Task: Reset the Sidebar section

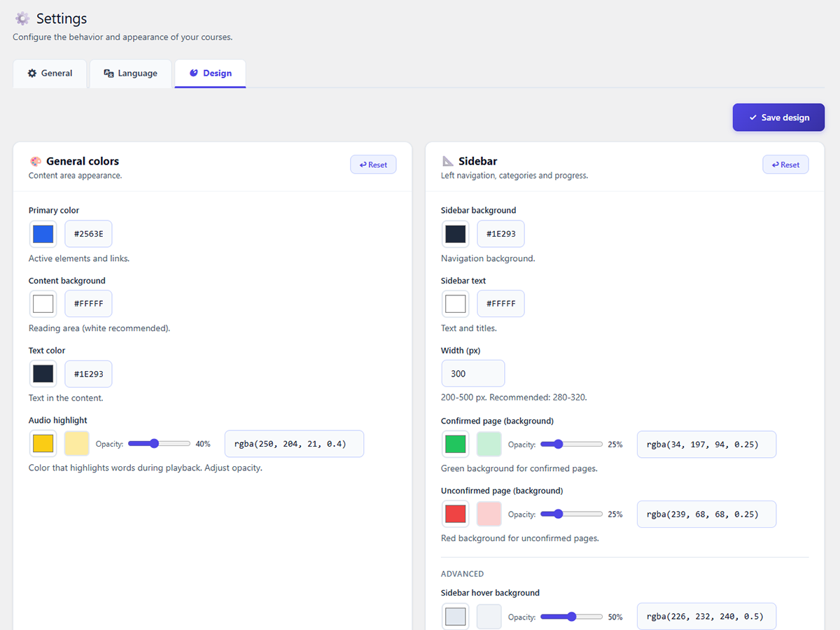Action: pyautogui.click(x=785, y=164)
